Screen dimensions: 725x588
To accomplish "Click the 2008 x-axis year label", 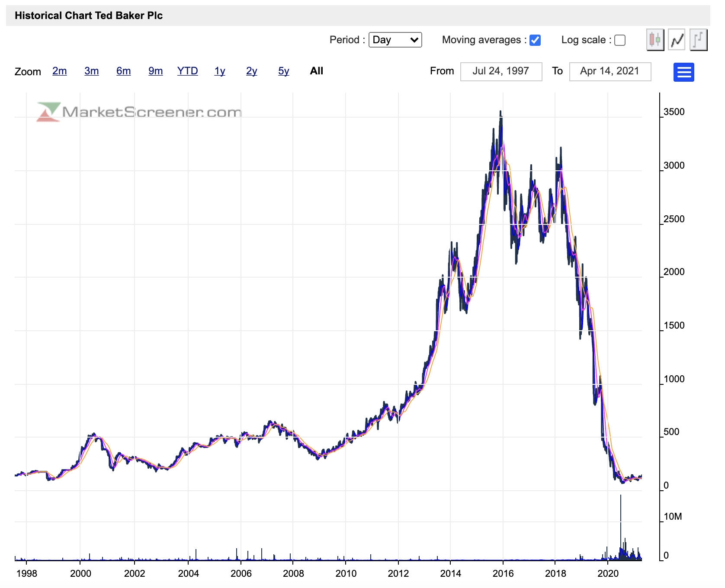I will (293, 574).
